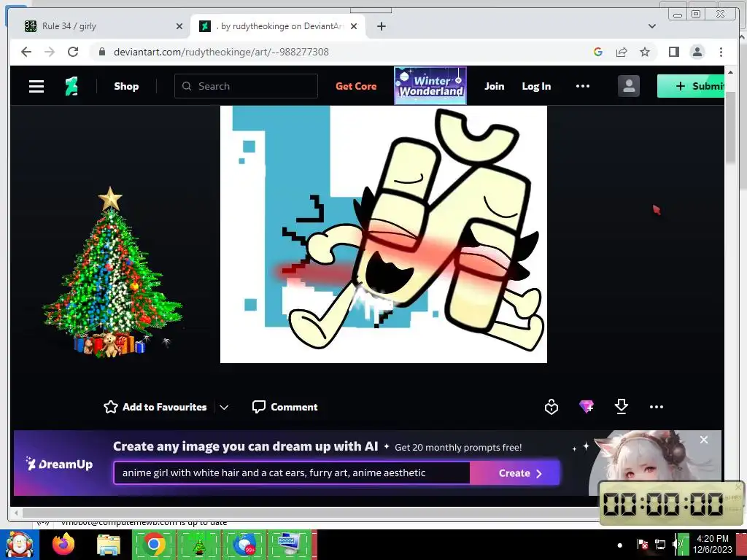The width and height of the screenshot is (747, 560).
Task: Close the DeviantArt browser tab
Action: coord(354,26)
